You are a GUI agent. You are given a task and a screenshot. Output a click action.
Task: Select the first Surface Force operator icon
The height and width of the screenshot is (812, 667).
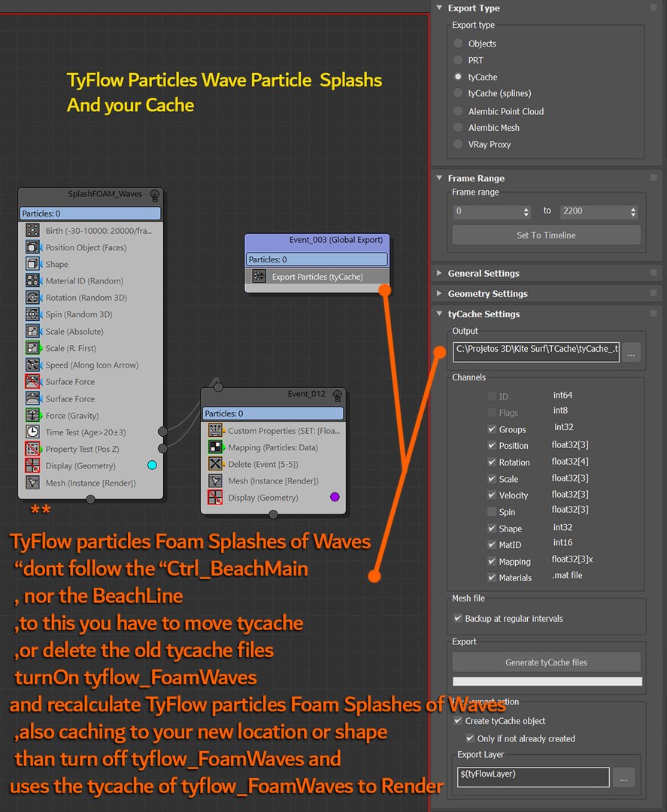[32, 381]
